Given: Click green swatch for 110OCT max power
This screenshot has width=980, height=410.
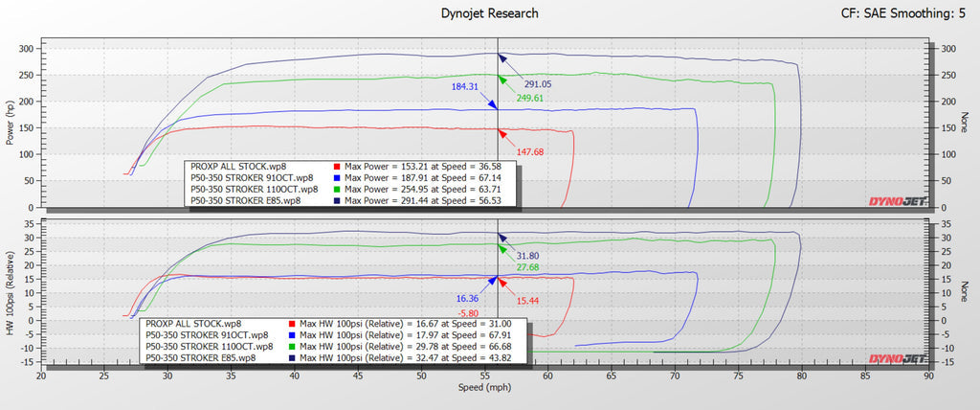Looking at the screenshot, I should click(x=338, y=190).
